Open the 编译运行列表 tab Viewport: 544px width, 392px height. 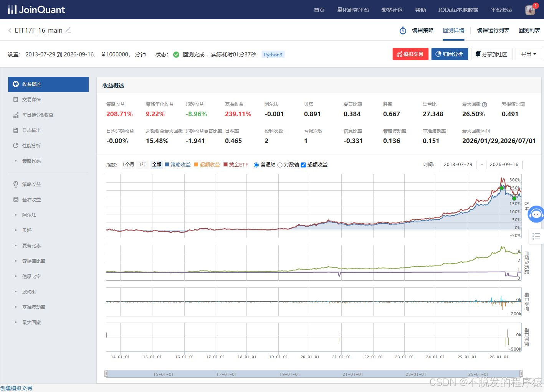[493, 30]
